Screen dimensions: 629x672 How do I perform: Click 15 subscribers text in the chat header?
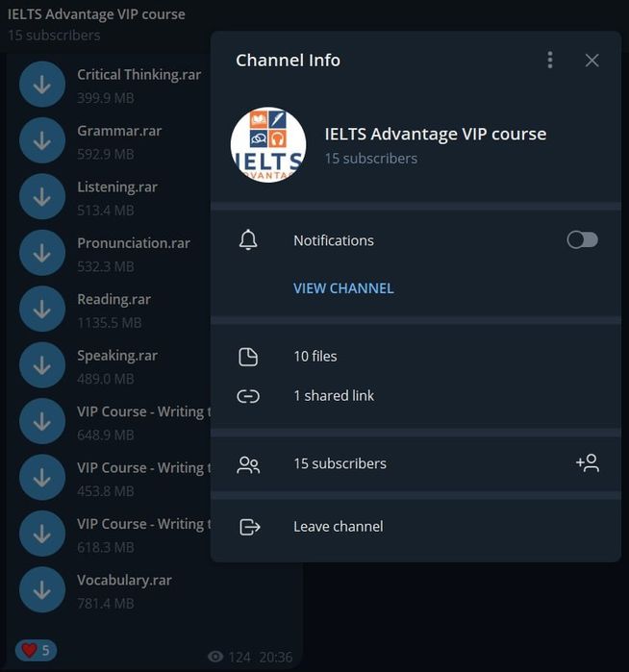point(54,36)
